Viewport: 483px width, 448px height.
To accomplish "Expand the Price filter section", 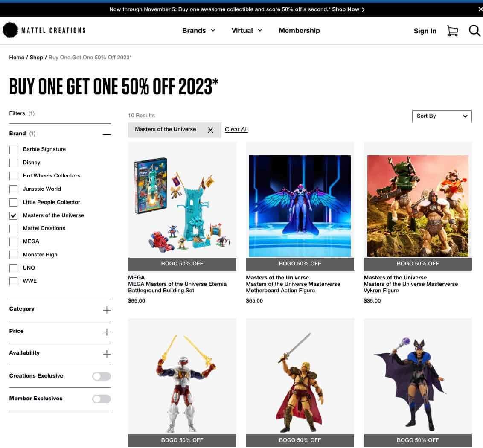I will point(107,332).
